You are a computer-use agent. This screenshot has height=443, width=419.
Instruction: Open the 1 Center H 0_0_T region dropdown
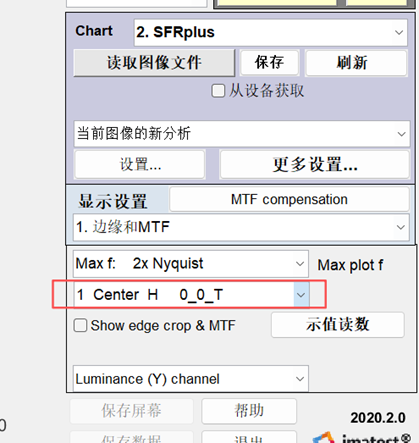(x=191, y=295)
